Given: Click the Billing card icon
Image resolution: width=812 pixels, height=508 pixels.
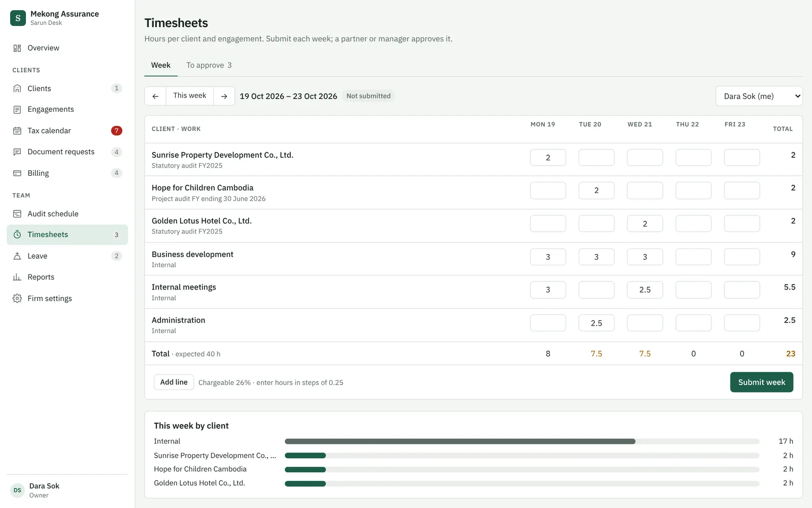Looking at the screenshot, I should click(x=17, y=173).
